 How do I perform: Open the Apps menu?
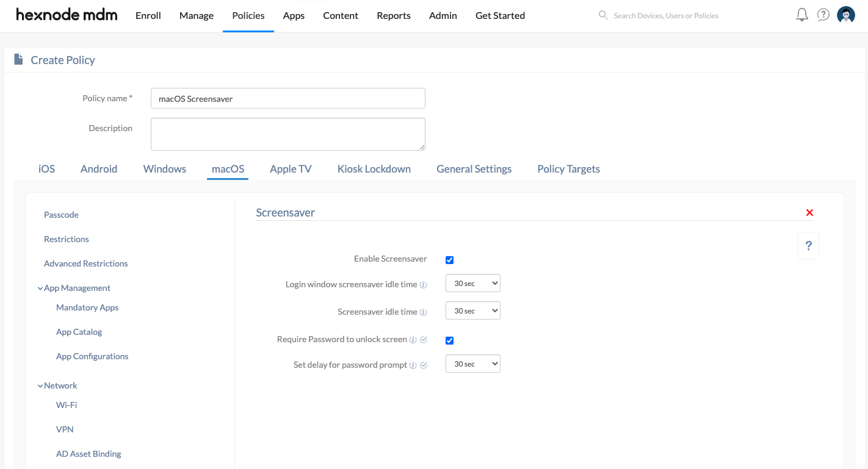pos(294,16)
